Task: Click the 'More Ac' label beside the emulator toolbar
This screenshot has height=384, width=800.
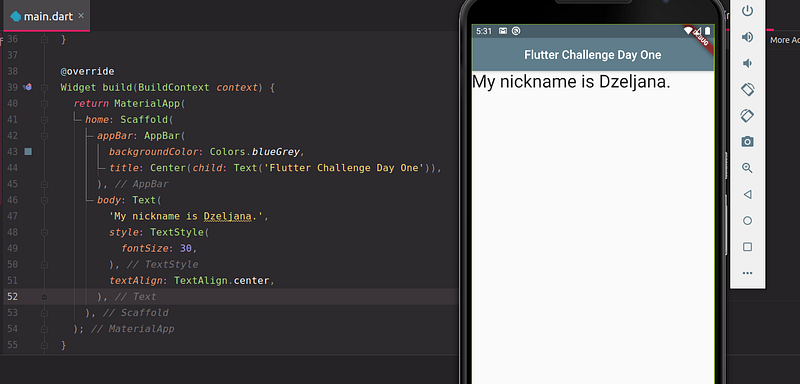Action: pos(785,40)
